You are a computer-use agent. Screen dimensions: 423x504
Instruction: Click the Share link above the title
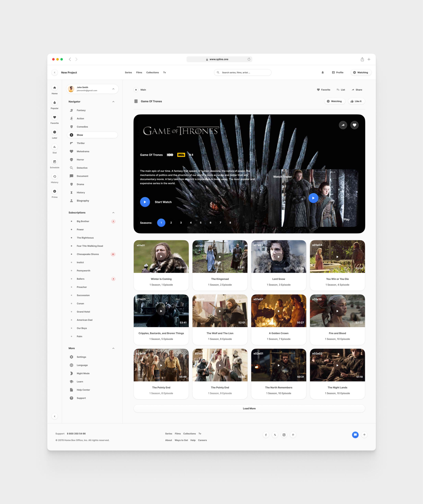357,90
